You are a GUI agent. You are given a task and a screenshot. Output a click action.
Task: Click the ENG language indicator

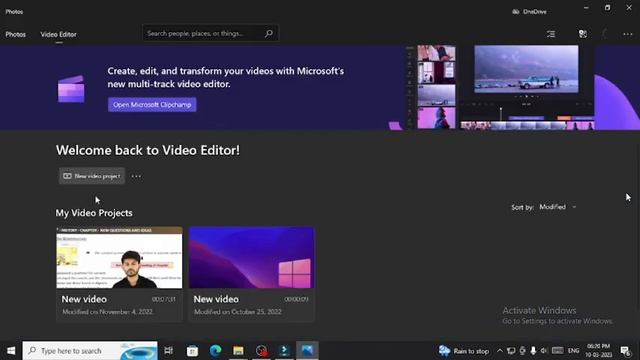pos(573,351)
